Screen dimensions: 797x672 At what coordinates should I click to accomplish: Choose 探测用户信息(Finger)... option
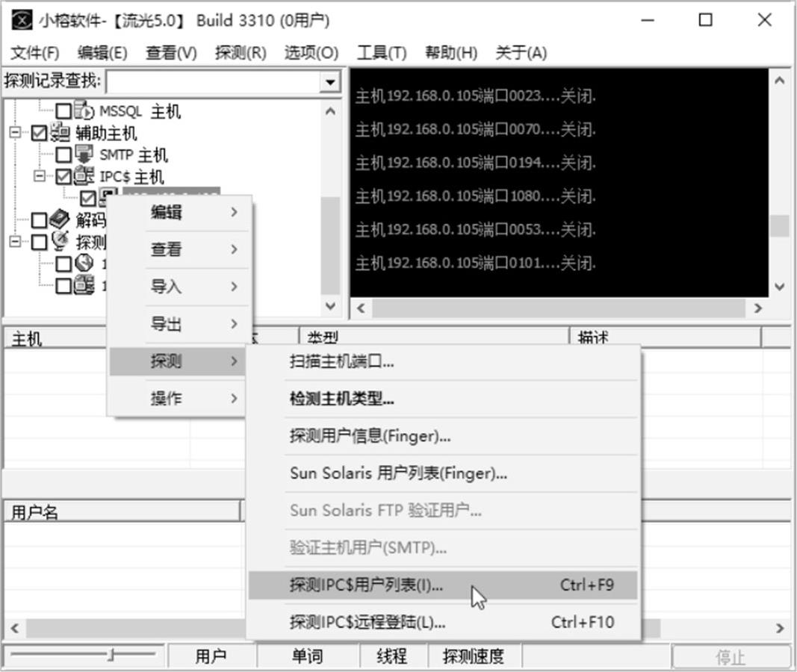pyautogui.click(x=443, y=436)
